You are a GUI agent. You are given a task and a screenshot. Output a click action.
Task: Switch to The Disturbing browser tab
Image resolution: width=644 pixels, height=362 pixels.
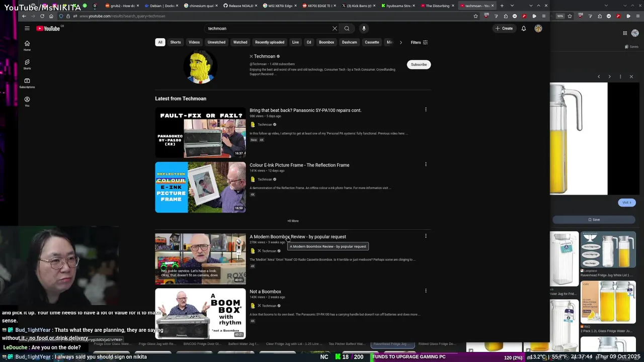[x=438, y=6]
